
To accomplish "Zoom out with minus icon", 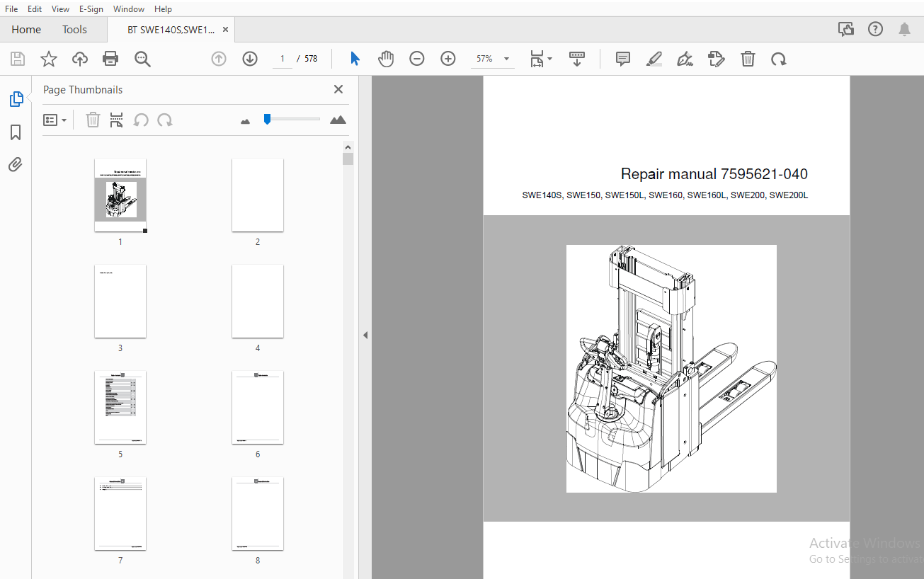I will pyautogui.click(x=417, y=59).
